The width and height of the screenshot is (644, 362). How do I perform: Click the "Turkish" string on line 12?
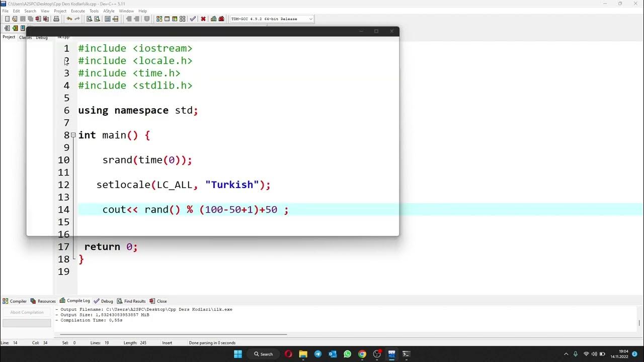232,185
